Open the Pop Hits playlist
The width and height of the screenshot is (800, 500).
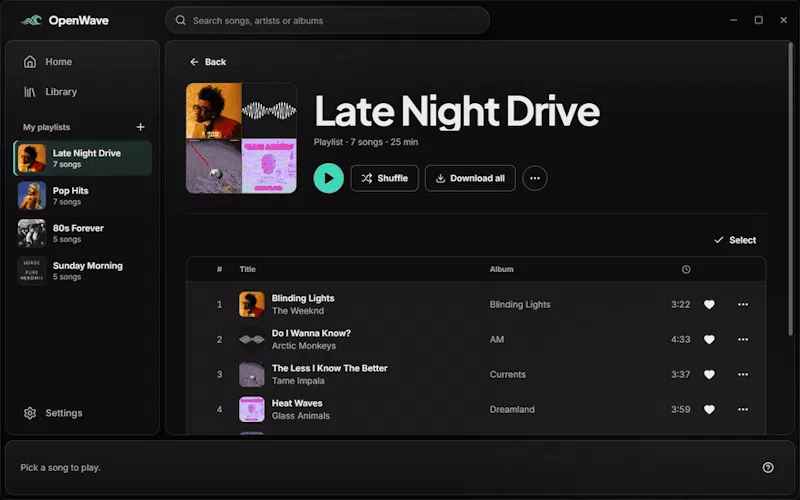pyautogui.click(x=83, y=196)
